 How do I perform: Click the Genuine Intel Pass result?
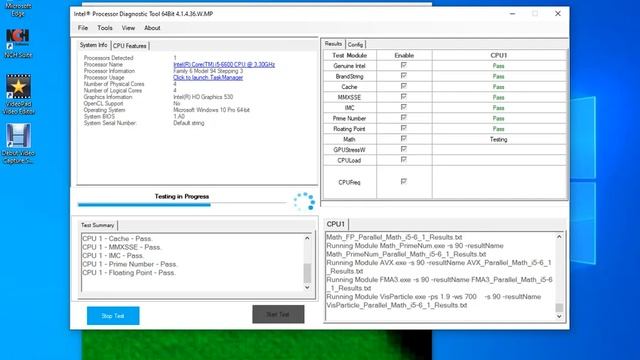coord(498,66)
